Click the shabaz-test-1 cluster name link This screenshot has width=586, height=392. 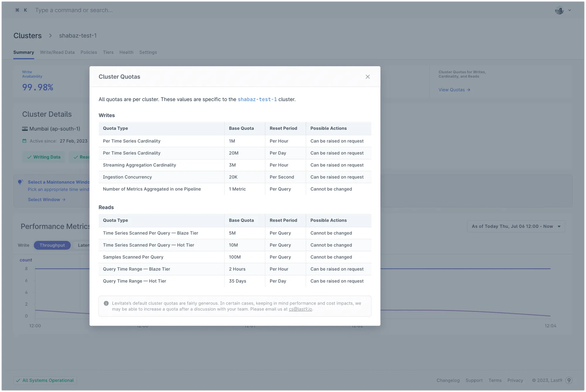click(x=257, y=99)
